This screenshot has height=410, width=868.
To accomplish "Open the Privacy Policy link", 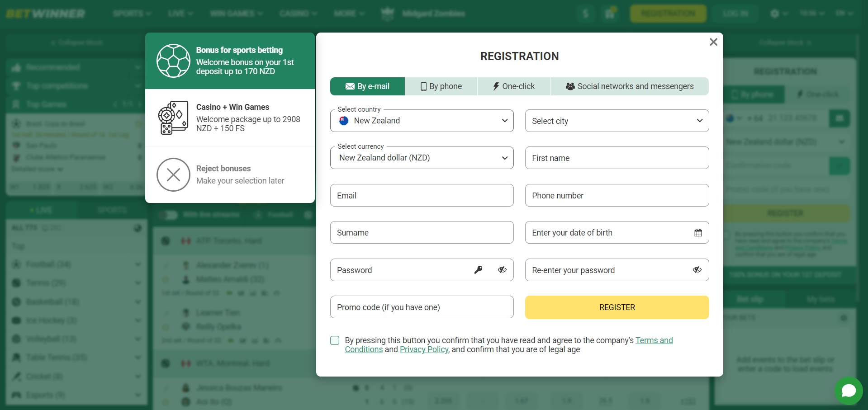I will pyautogui.click(x=424, y=349).
